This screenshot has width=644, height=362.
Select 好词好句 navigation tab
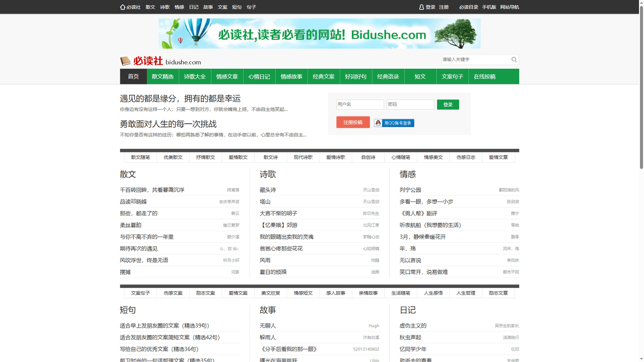click(x=356, y=76)
